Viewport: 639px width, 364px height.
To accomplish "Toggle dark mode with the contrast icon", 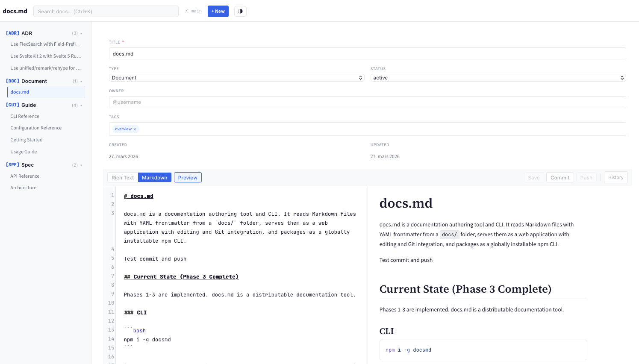I will 240,11.
